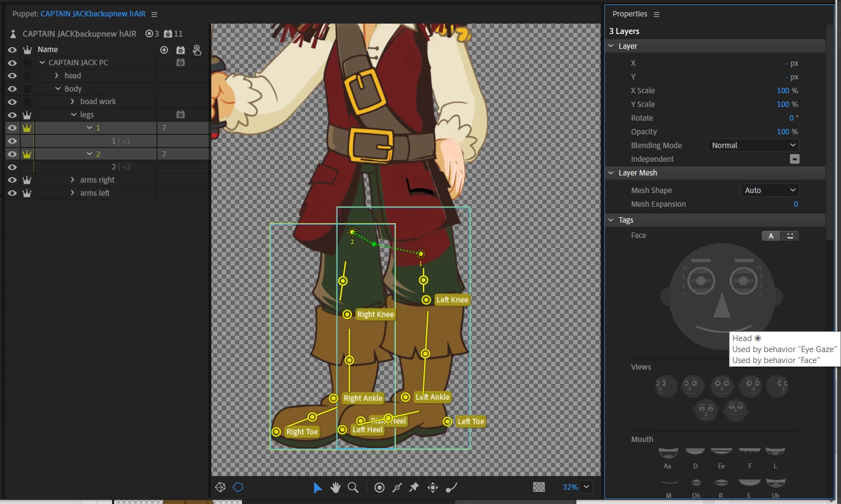The width and height of the screenshot is (841, 504).
Task: Select the Ee mouth viseme tag
Action: point(721,451)
